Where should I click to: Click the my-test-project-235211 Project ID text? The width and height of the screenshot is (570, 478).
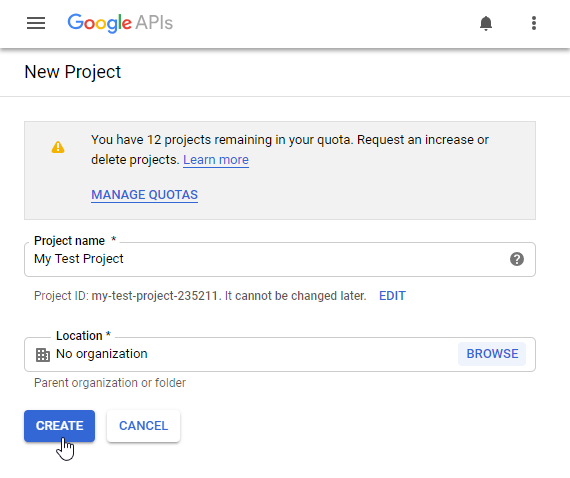154,296
